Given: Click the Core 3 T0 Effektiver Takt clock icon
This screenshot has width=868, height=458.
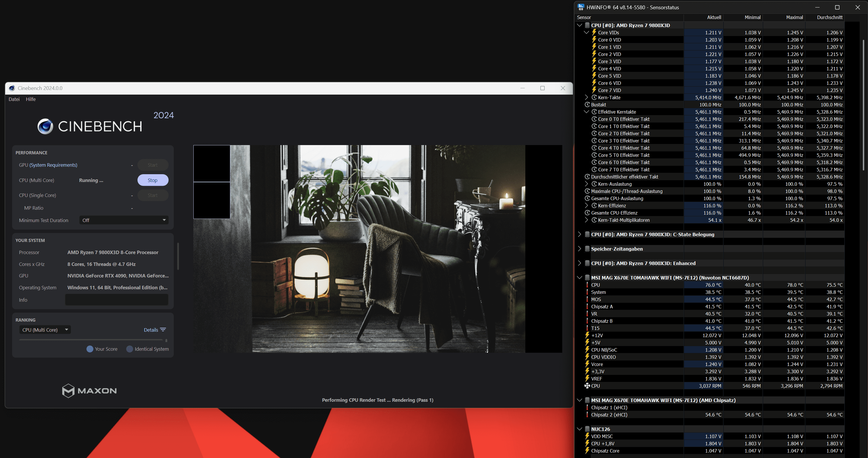Looking at the screenshot, I should click(595, 141).
